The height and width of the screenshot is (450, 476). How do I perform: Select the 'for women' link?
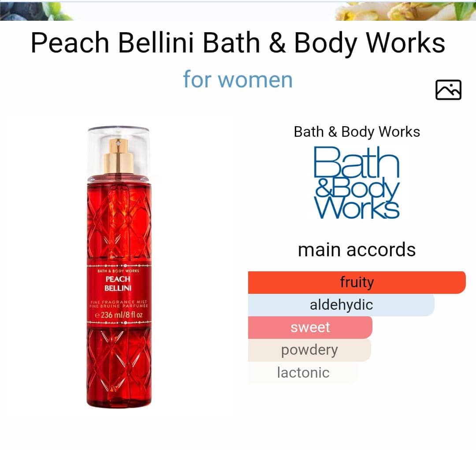[x=238, y=79]
